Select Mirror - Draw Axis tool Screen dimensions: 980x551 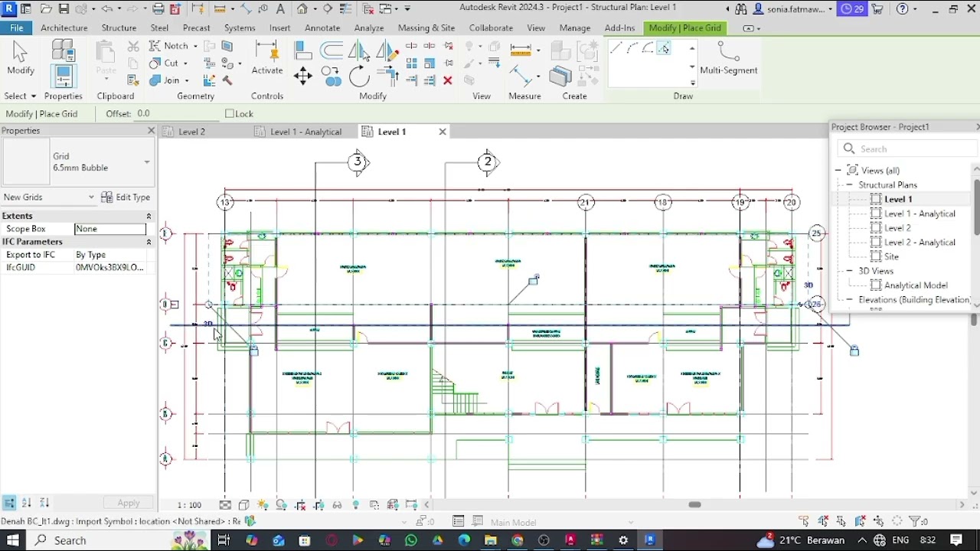[388, 51]
